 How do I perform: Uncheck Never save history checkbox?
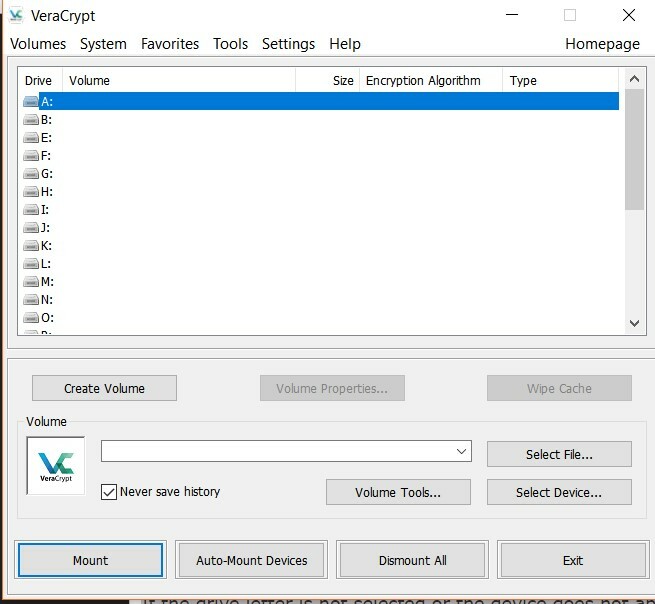tap(109, 492)
